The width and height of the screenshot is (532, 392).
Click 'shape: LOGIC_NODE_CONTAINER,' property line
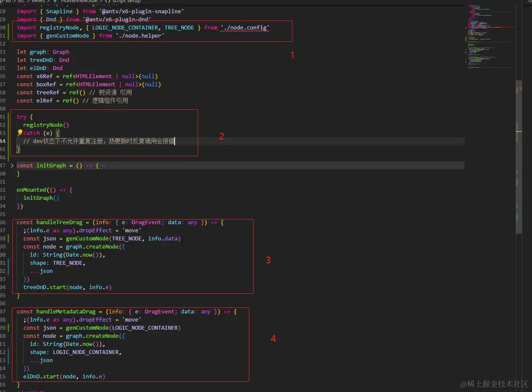point(76,352)
